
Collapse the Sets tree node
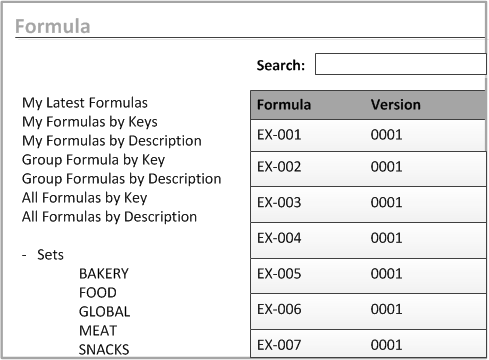(24, 255)
